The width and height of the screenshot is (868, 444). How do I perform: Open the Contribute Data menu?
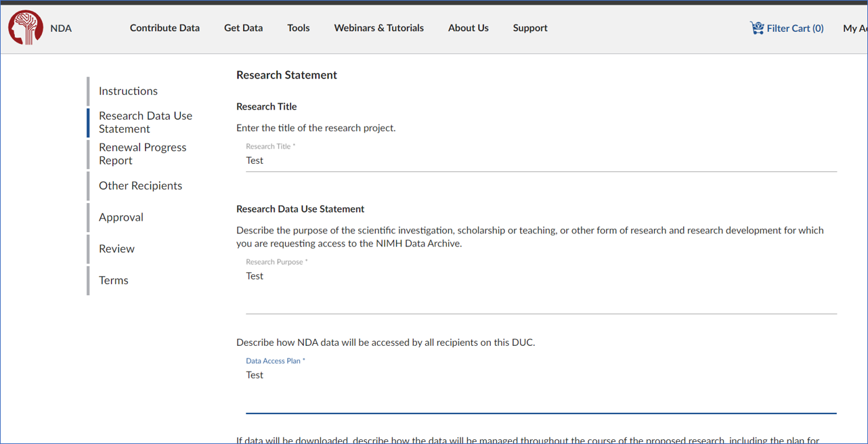pyautogui.click(x=165, y=28)
